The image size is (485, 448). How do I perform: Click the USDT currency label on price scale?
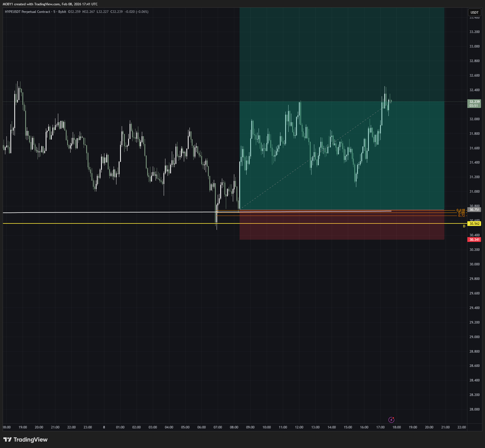pos(474,13)
